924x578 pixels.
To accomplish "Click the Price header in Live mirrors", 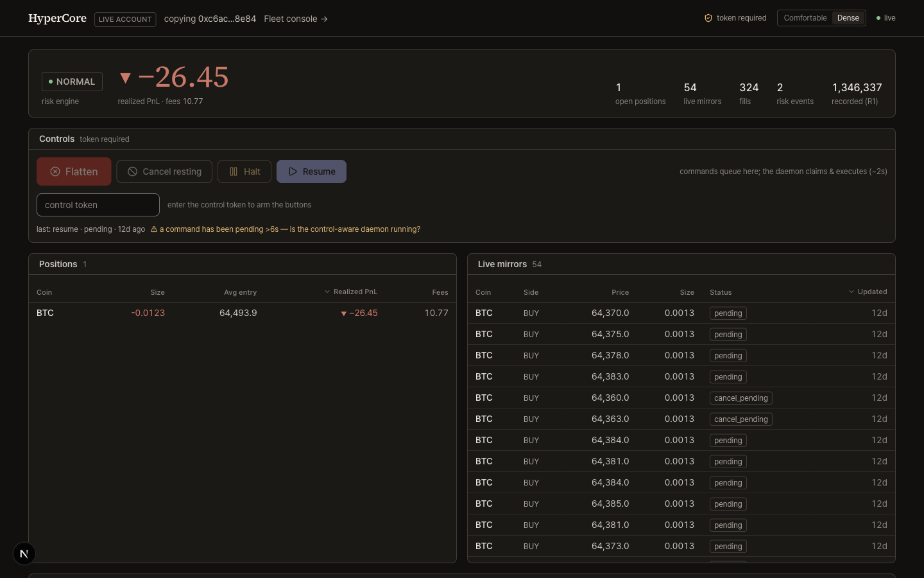I will pyautogui.click(x=620, y=292).
